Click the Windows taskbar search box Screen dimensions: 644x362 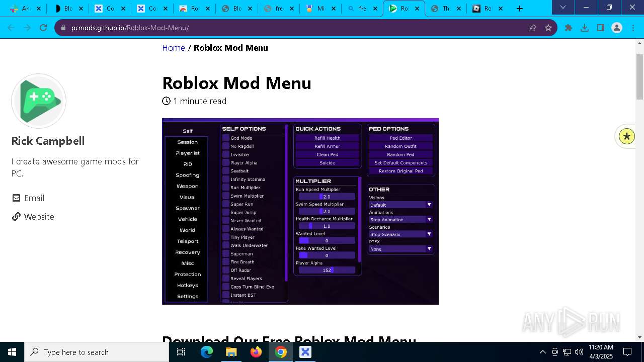point(97,352)
